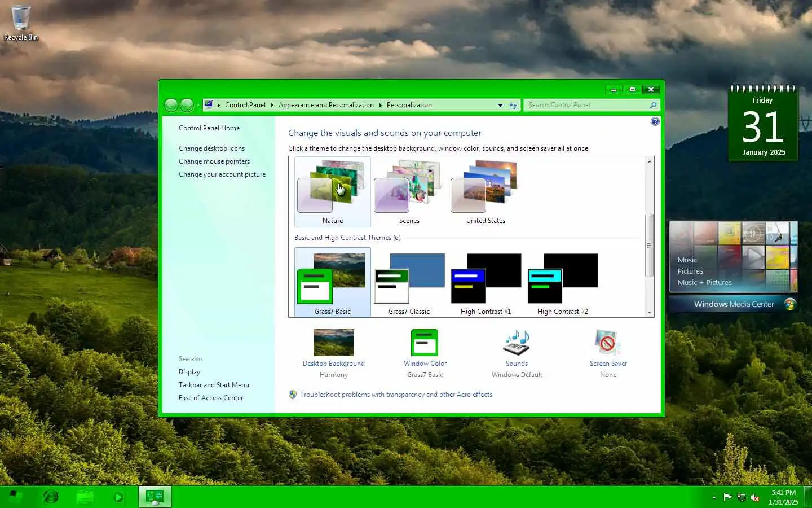
Task: Go back with the Back arrow button
Action: tap(171, 105)
